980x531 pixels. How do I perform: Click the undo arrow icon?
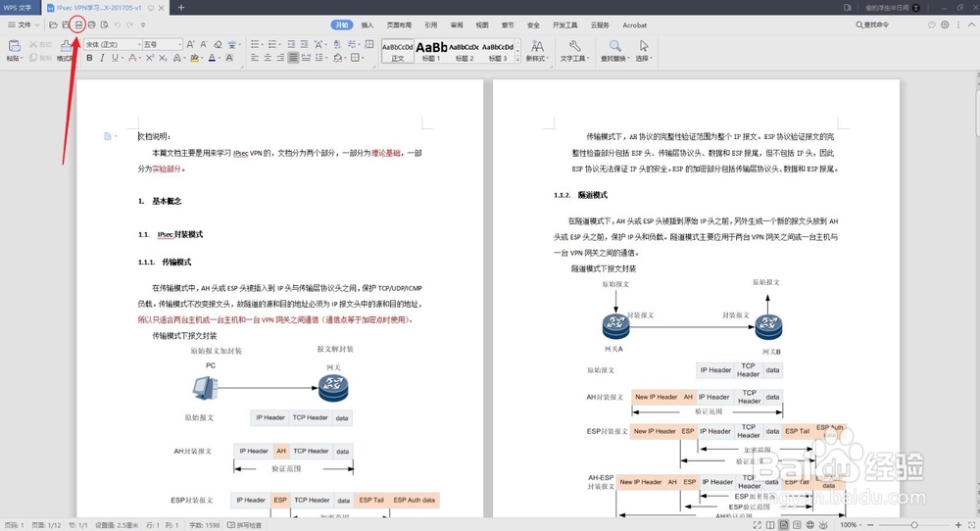[118, 25]
